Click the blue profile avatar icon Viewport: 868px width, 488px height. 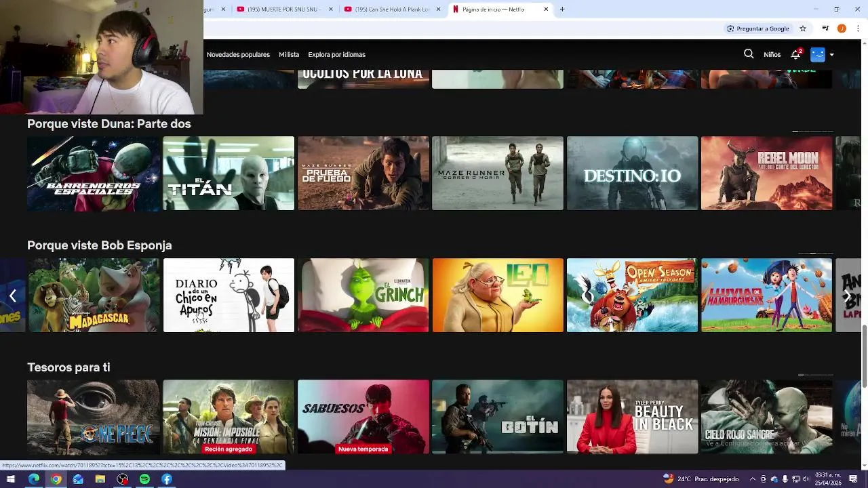pos(818,54)
